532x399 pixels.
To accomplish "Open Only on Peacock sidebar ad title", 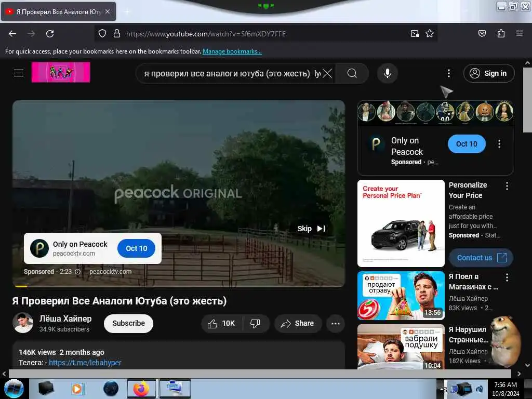I will pyautogui.click(x=407, y=146).
